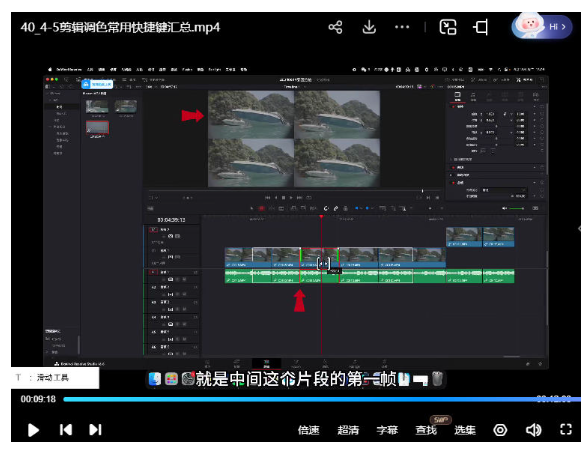588x450 pixels.
Task: Open the 选集 episode list
Action: point(465,430)
